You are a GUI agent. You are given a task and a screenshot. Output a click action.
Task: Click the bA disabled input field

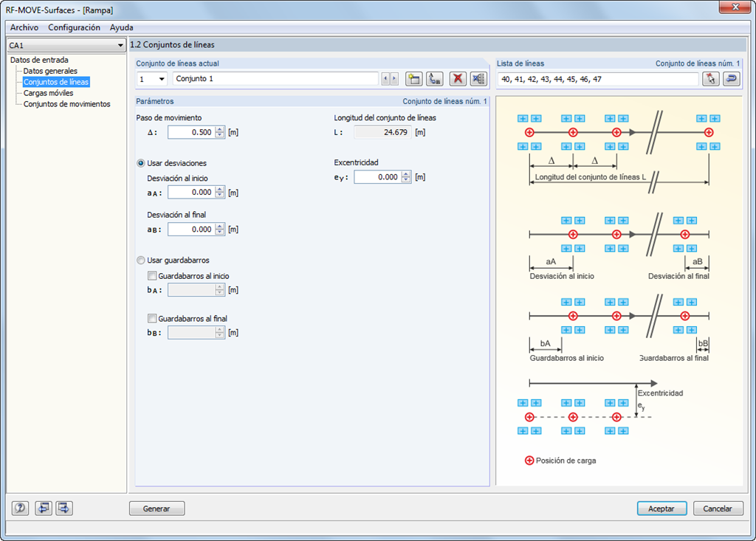[196, 290]
